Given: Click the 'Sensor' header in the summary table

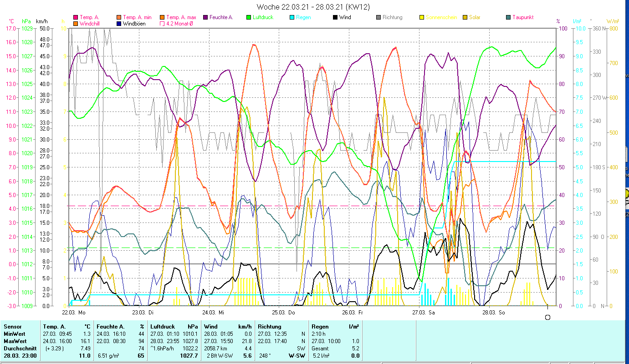Looking at the screenshot, I should point(12,327).
